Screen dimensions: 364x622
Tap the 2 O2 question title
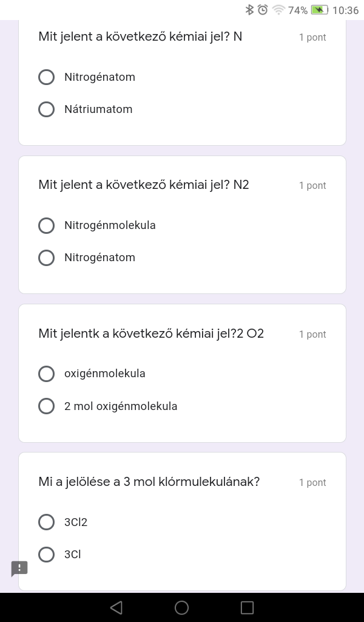coord(151,333)
